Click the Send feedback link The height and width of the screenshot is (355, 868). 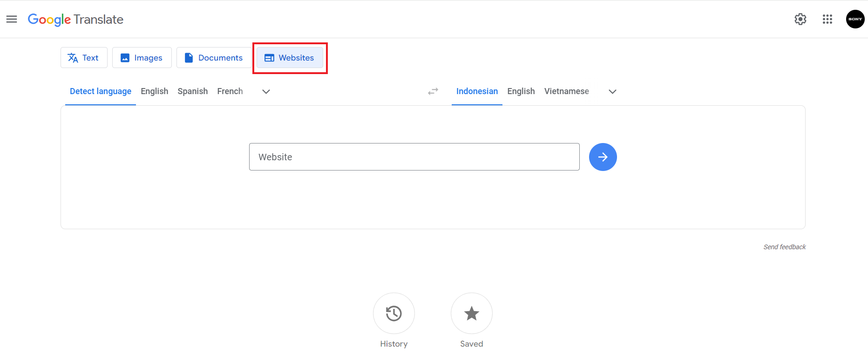point(784,247)
